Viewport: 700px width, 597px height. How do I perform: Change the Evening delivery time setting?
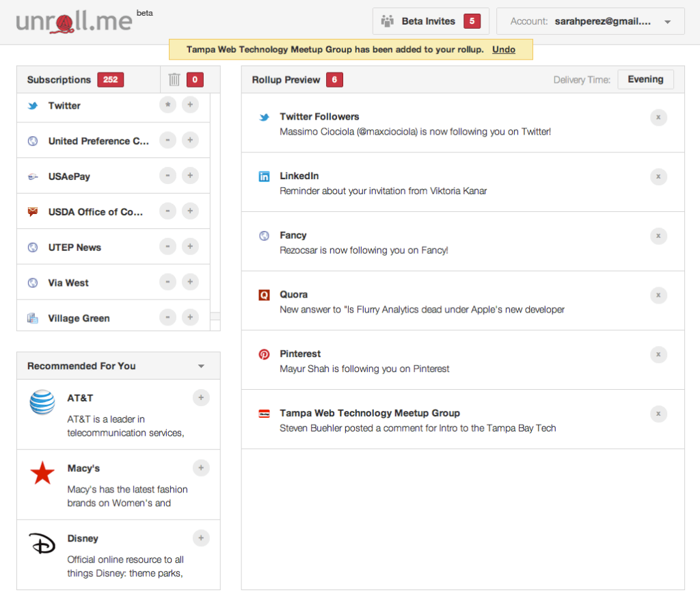click(645, 79)
